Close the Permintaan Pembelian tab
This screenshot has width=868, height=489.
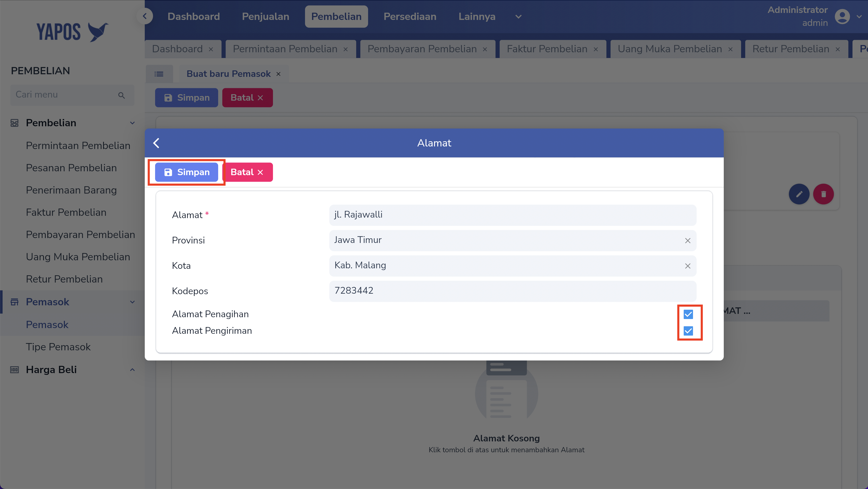click(x=345, y=50)
